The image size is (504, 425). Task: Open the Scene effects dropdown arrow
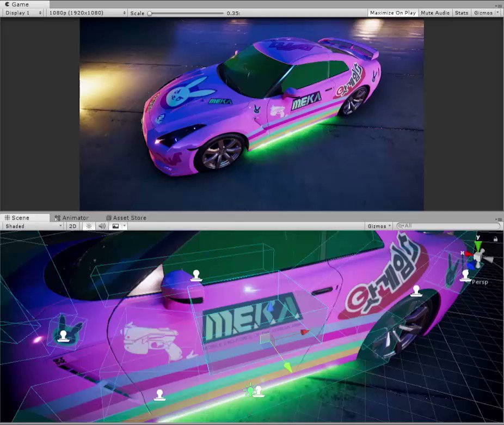(125, 226)
